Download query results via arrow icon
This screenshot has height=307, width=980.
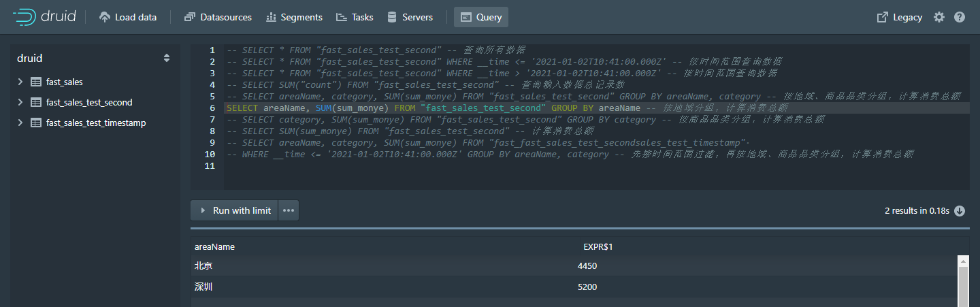tap(960, 211)
